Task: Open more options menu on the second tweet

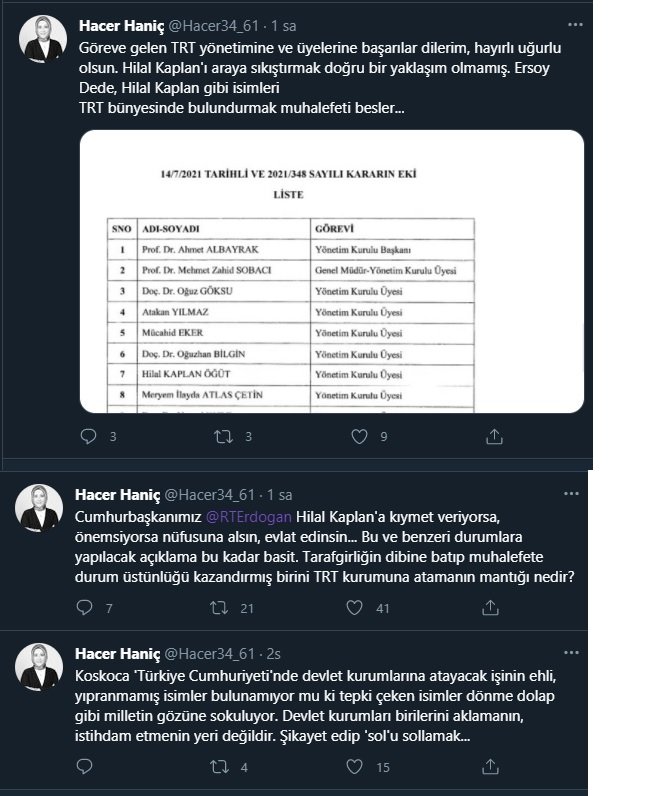Action: pos(571,493)
